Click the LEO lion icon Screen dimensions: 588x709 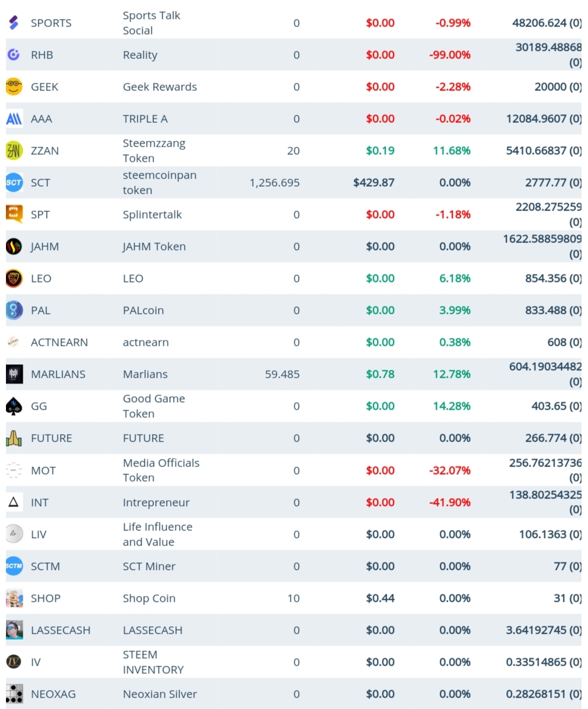pyautogui.click(x=14, y=278)
